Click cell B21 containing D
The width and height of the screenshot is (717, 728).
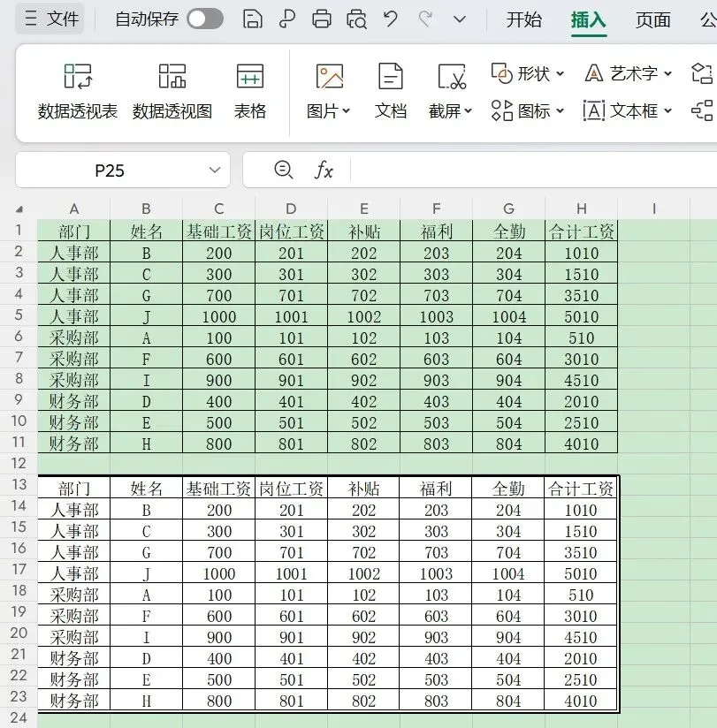pos(147,658)
